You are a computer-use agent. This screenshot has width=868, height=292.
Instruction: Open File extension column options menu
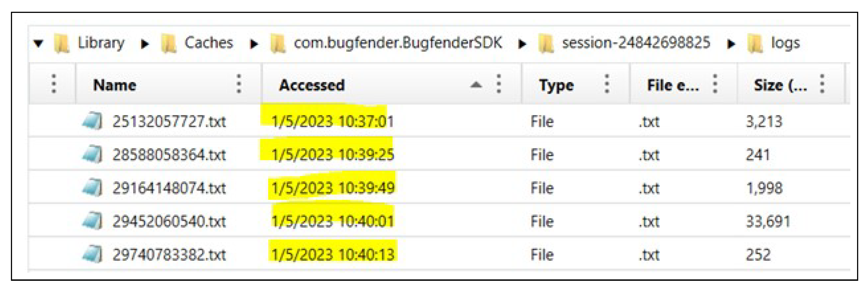click(x=715, y=84)
